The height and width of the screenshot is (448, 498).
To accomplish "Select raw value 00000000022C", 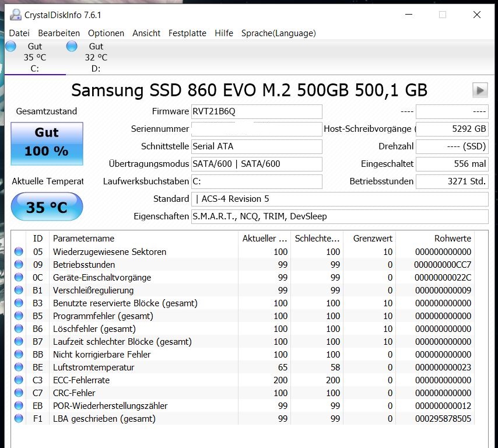I will [443, 278].
